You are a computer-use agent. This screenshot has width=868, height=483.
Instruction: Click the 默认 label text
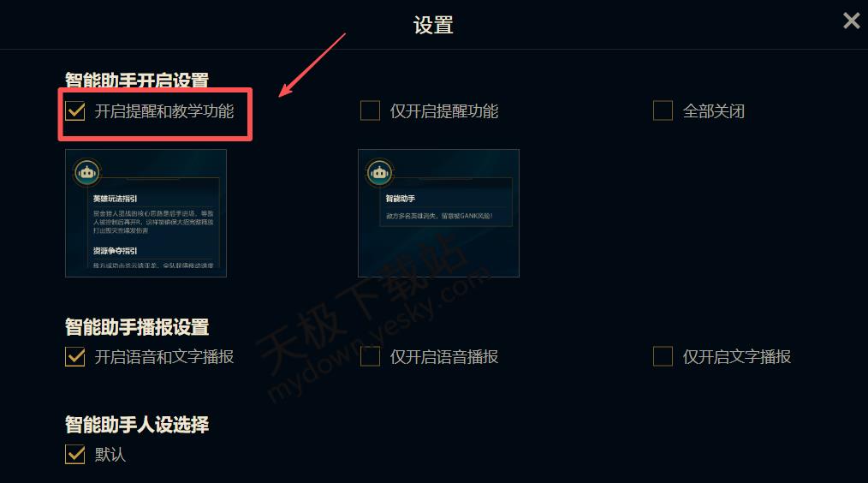[x=110, y=455]
